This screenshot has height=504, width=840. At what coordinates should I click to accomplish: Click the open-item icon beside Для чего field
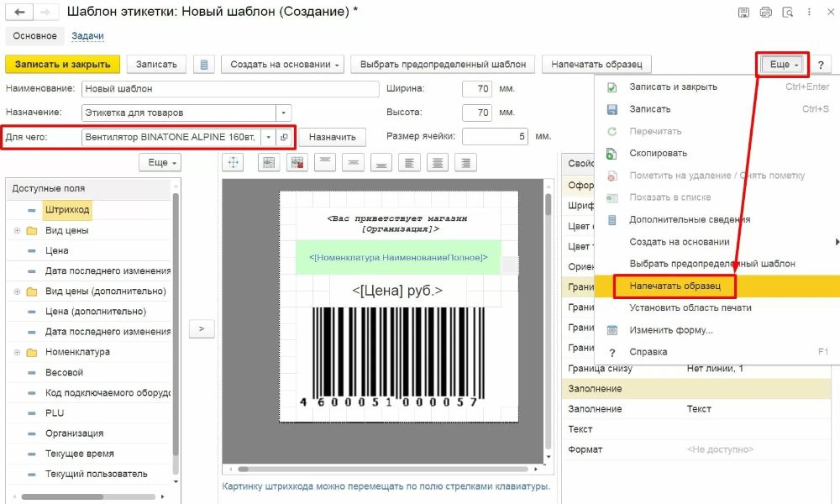tap(284, 137)
